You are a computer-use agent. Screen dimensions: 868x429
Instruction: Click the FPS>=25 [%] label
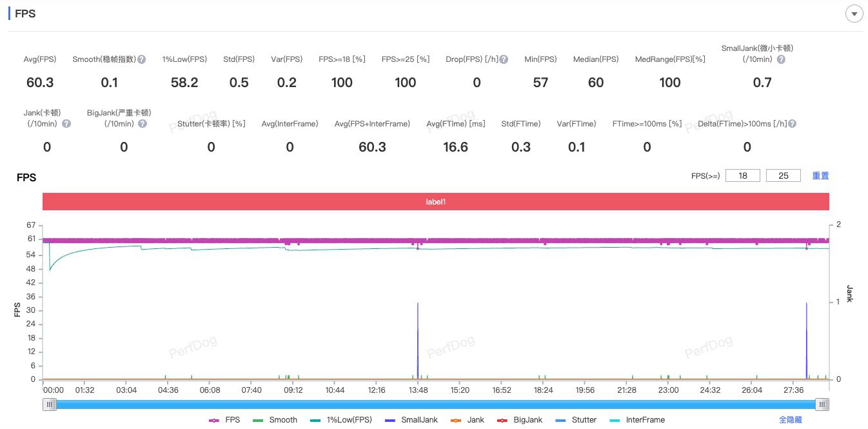(x=406, y=59)
